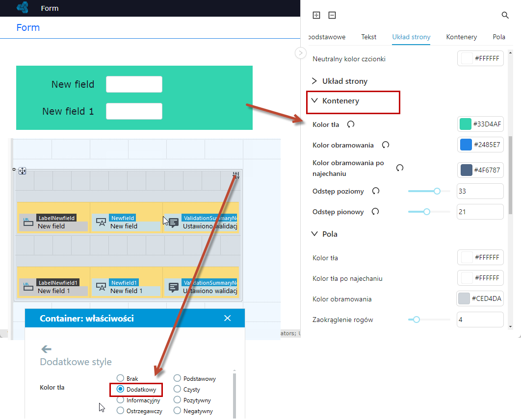
Task: Open search with the magnifier icon
Action: (505, 15)
